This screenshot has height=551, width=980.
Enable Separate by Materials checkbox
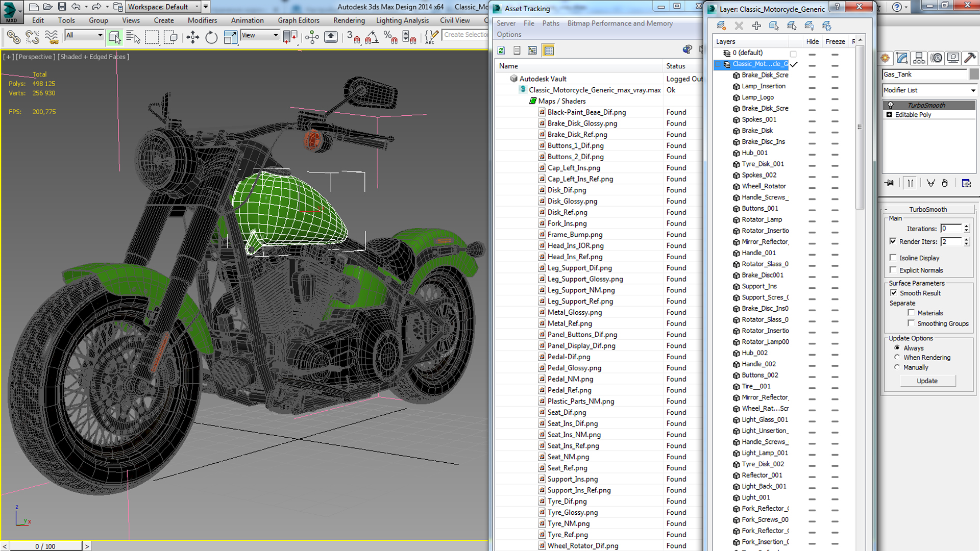911,313
